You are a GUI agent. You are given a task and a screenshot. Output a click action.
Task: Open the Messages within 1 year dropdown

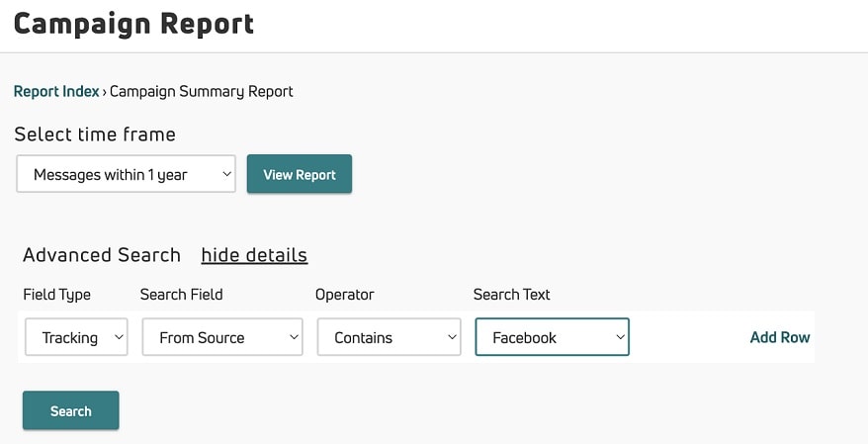[126, 175]
